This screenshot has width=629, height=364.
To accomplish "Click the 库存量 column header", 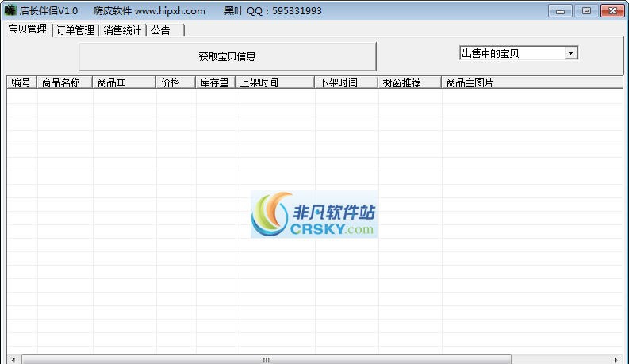I will pos(216,82).
